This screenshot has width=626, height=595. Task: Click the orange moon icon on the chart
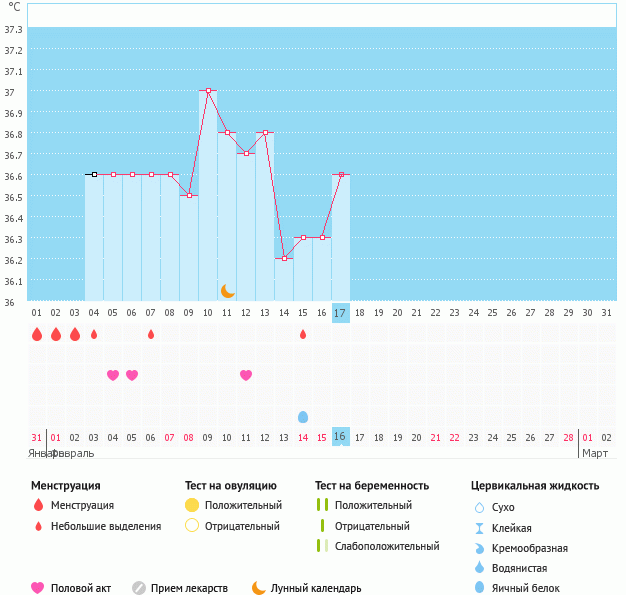tap(228, 291)
